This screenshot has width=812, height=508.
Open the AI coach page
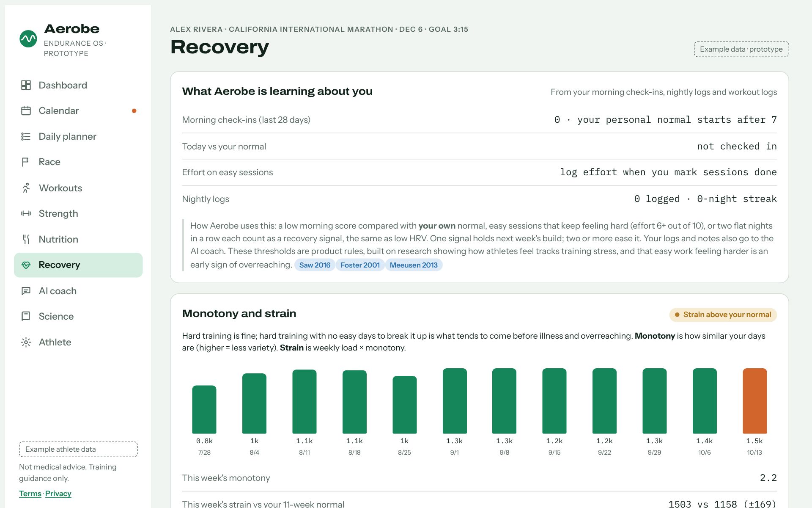[78, 291]
